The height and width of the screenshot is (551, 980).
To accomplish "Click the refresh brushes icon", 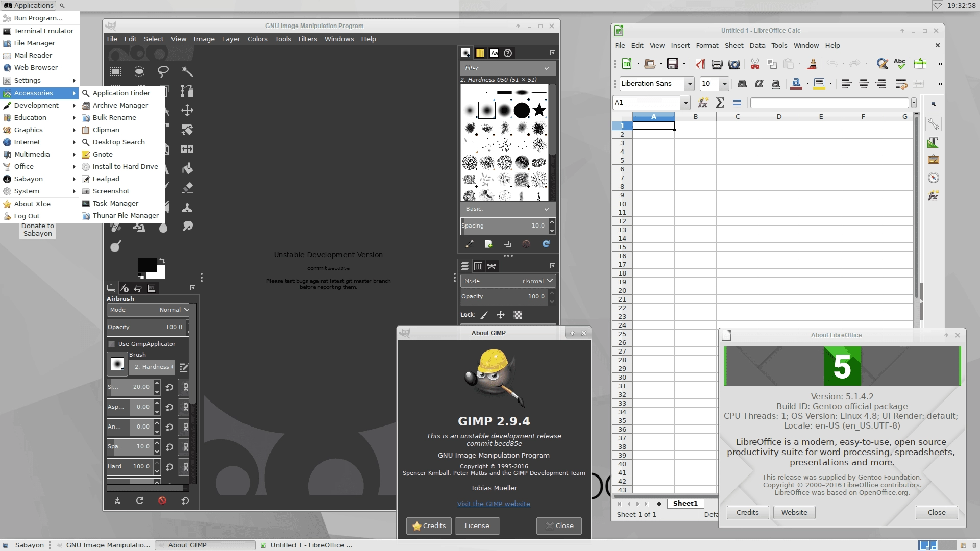I will [546, 244].
